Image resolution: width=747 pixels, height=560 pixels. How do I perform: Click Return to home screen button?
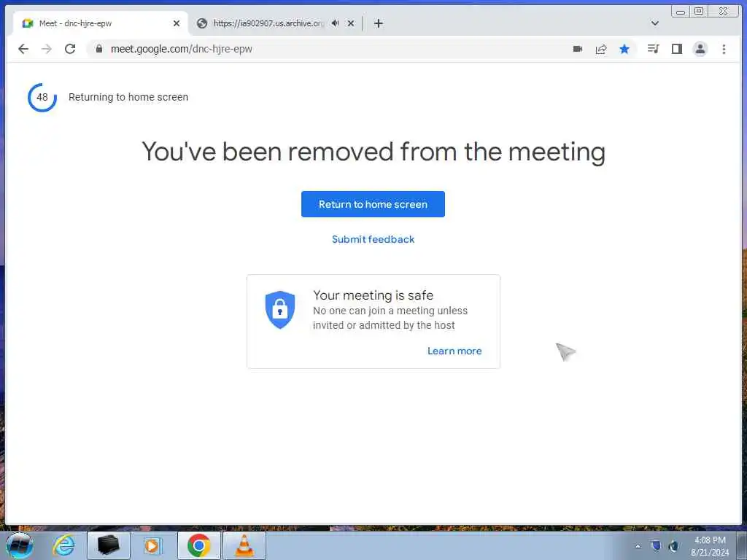pyautogui.click(x=373, y=204)
